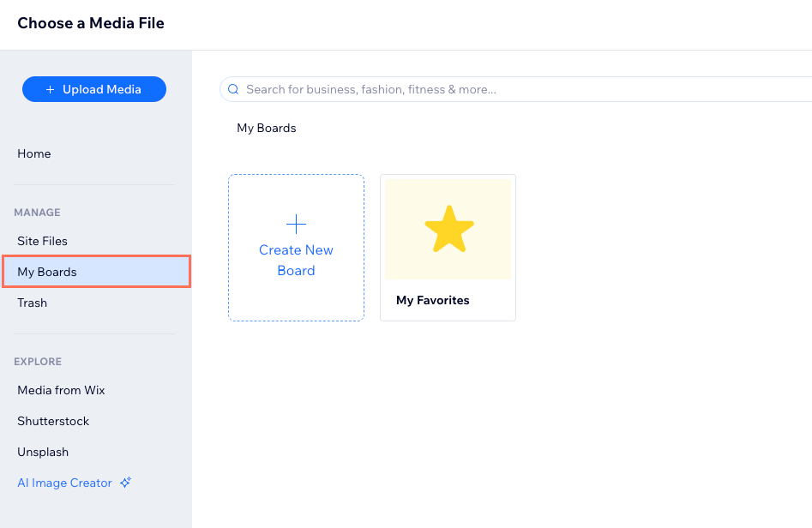Click the plus icon on Create New Board
Image resolution: width=812 pixels, height=528 pixels.
pos(296,224)
